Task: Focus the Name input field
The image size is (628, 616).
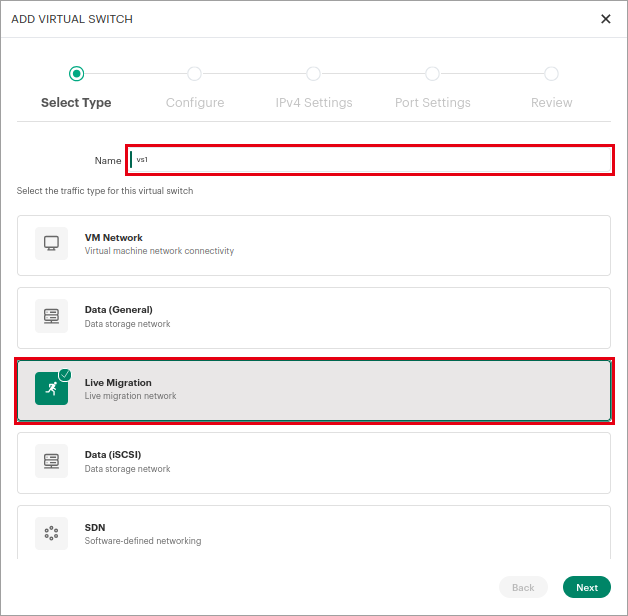Action: [370, 160]
